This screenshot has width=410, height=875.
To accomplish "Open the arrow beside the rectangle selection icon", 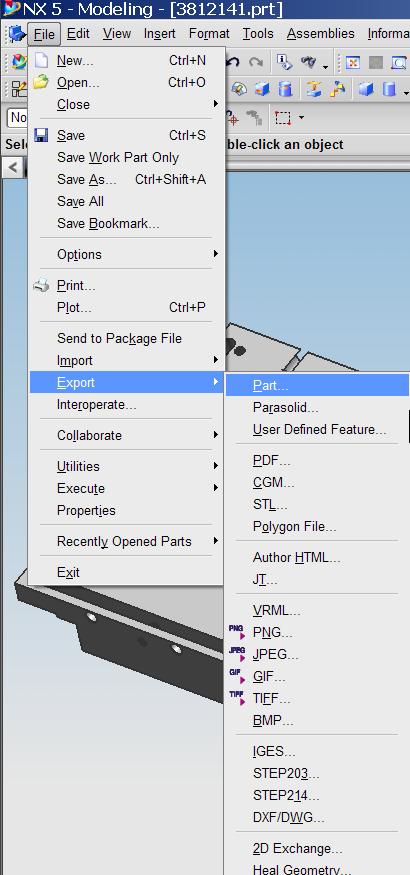I will pyautogui.click(x=301, y=118).
